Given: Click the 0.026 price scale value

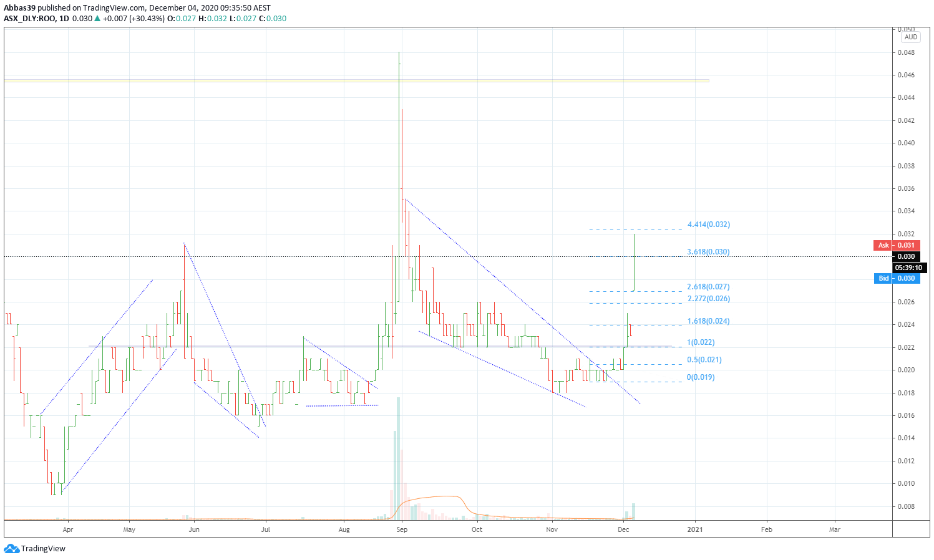Looking at the screenshot, I should [x=906, y=302].
